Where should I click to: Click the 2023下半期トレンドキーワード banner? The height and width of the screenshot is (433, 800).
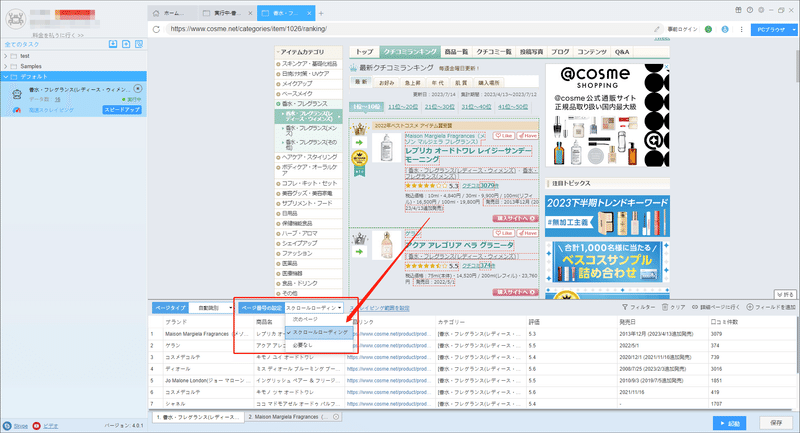(x=607, y=216)
